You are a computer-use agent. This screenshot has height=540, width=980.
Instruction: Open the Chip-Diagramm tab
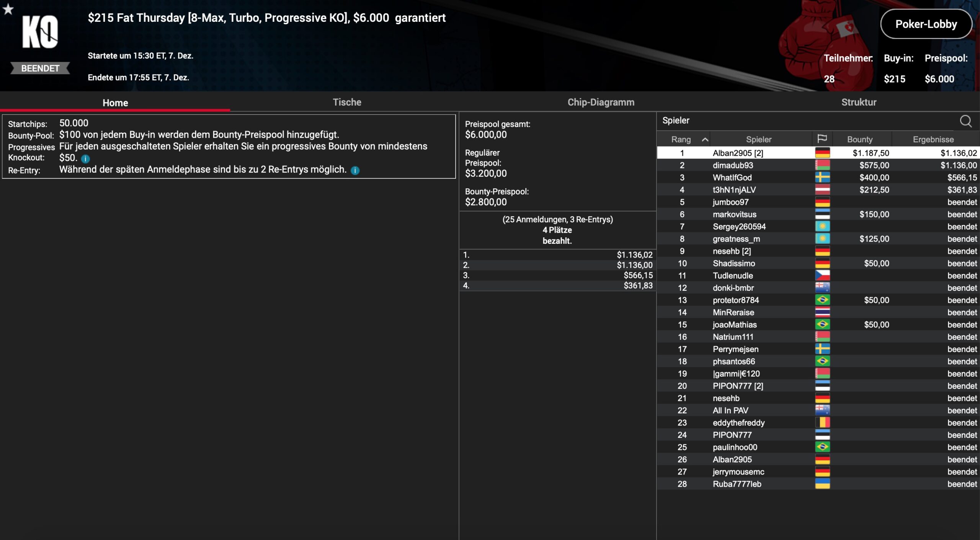(601, 102)
